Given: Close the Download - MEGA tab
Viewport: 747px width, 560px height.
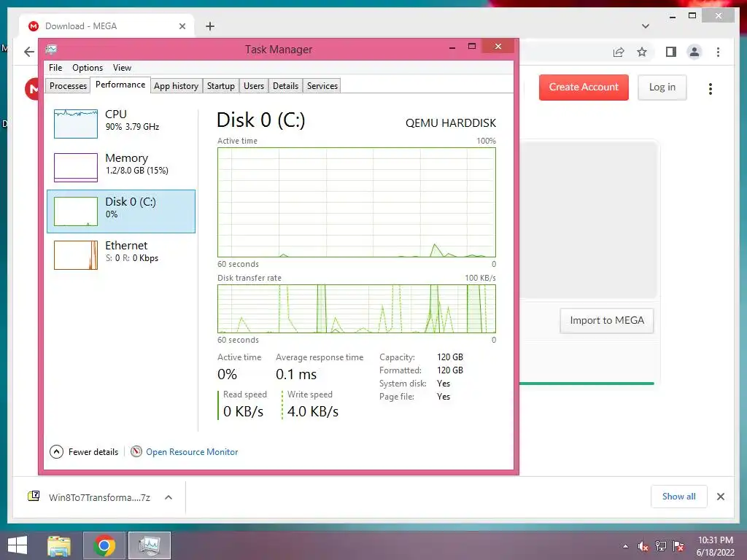Looking at the screenshot, I should tap(182, 26).
